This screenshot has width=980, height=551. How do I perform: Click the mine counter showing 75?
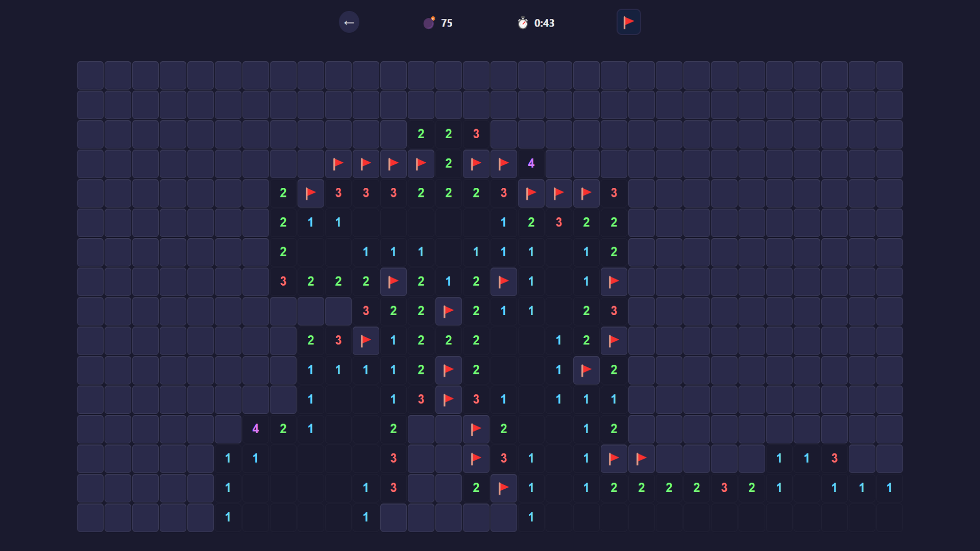pos(446,23)
